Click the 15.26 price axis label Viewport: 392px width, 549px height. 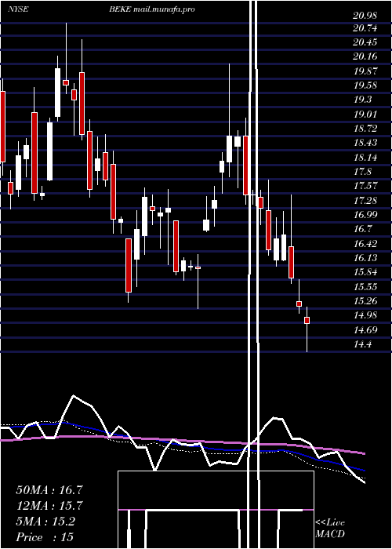(365, 300)
